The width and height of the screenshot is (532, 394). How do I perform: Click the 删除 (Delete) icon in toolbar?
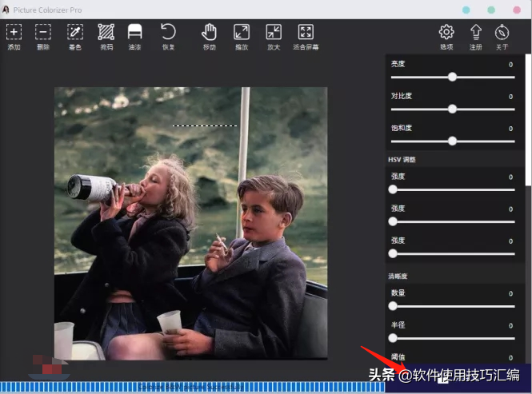click(x=43, y=32)
